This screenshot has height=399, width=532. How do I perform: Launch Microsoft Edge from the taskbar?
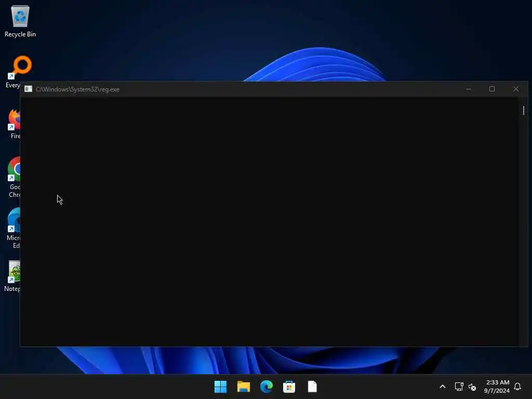tap(267, 387)
